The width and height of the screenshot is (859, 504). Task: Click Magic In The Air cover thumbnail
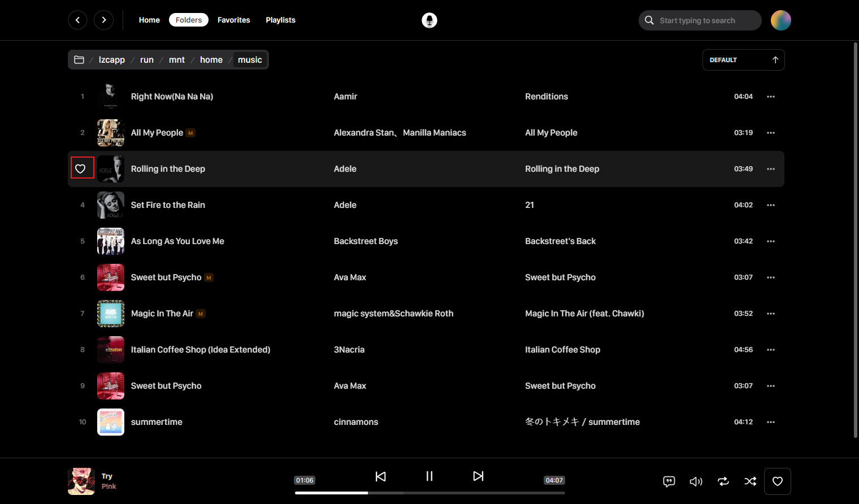point(111,314)
